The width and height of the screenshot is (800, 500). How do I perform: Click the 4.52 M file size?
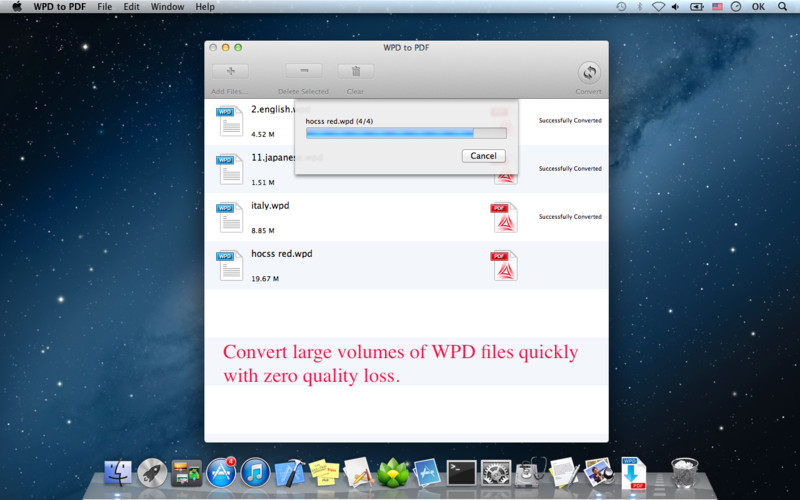pos(263,135)
